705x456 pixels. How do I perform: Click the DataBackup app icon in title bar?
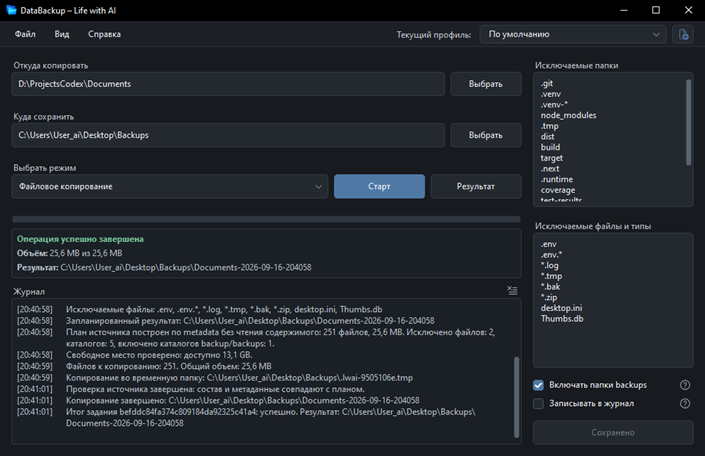(x=11, y=10)
